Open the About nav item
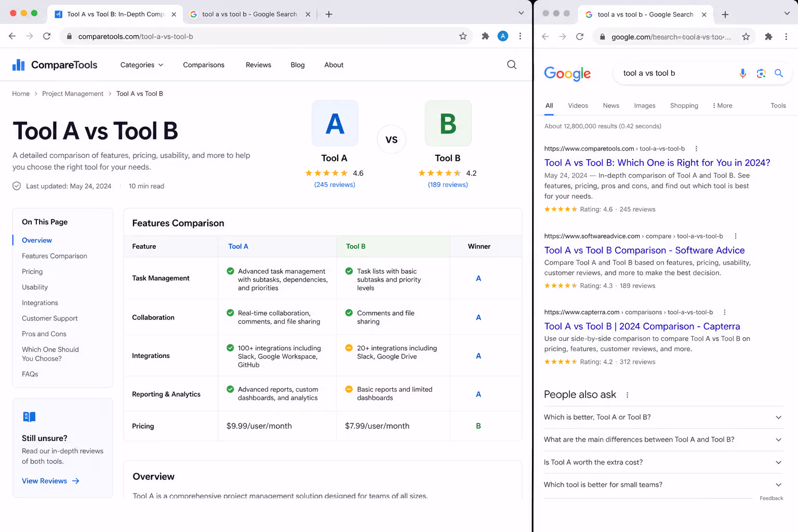This screenshot has width=798, height=532. pyautogui.click(x=334, y=65)
